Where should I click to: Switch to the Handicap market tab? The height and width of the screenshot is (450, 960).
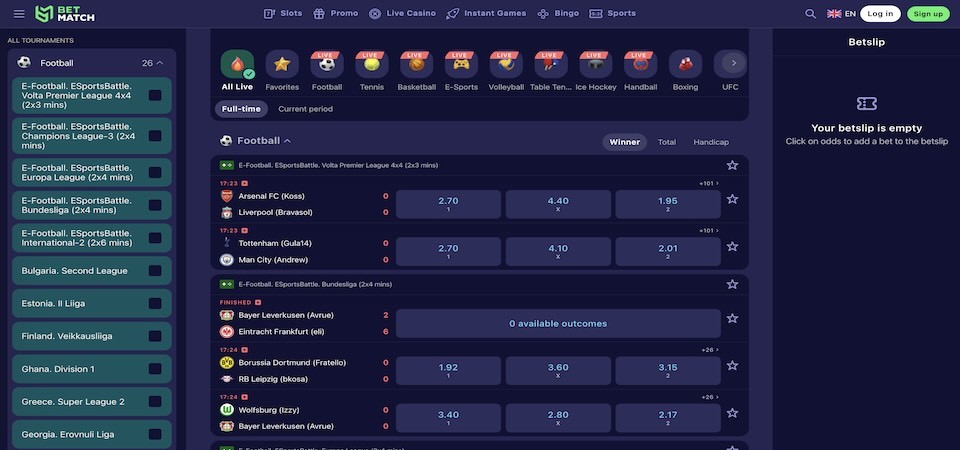(x=711, y=142)
